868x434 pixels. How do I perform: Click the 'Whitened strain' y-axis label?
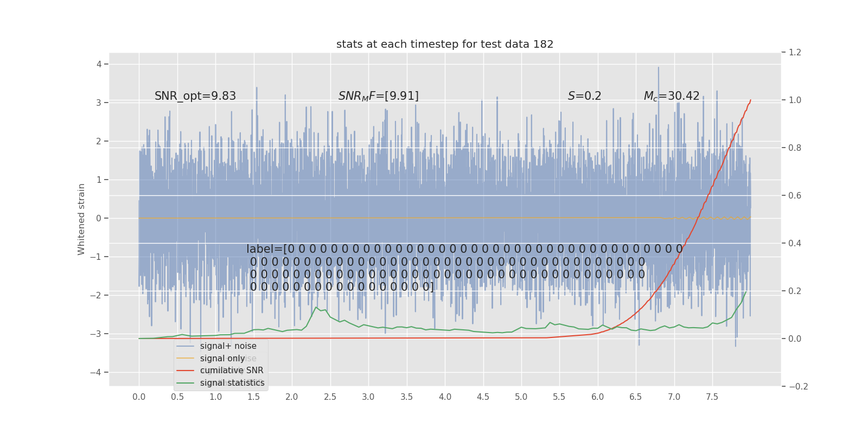(81, 219)
